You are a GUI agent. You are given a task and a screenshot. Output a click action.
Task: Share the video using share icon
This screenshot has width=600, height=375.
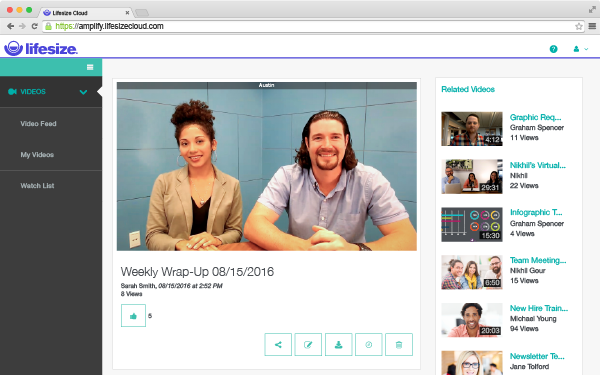click(278, 344)
